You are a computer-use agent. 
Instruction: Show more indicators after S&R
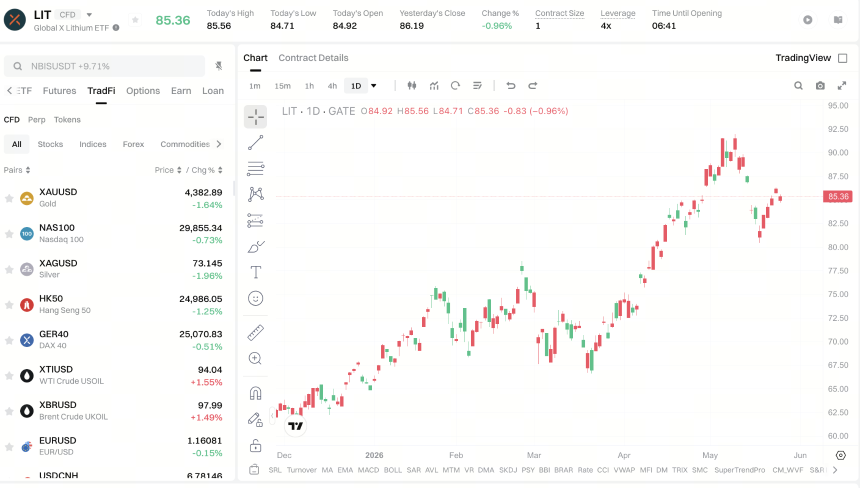click(835, 470)
